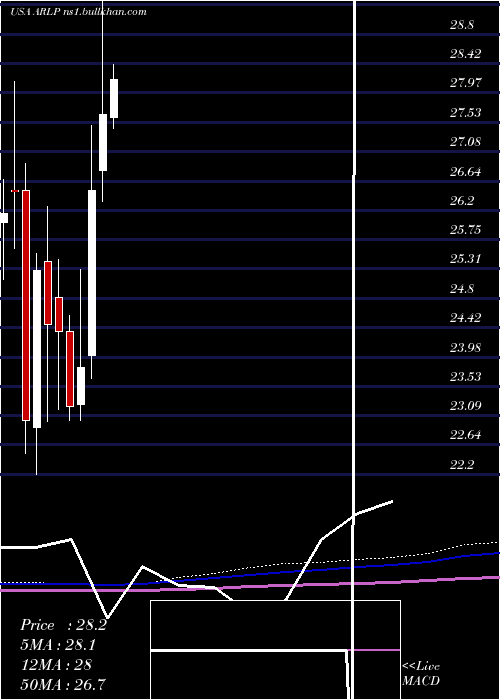Click the 24.8 price axis label
This screenshot has width=500, height=700.
(x=462, y=289)
